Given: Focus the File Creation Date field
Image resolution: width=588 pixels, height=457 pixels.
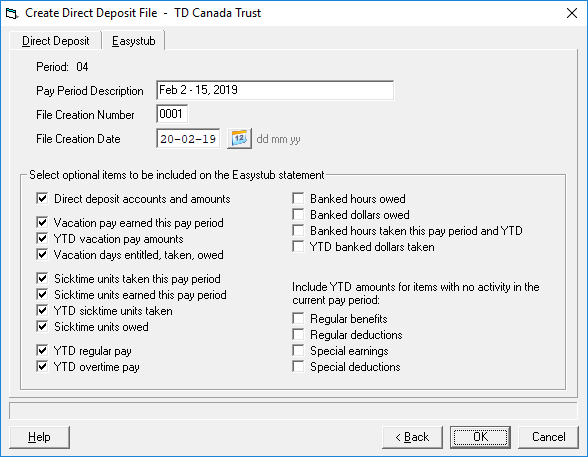Looking at the screenshot, I should tap(188, 139).
